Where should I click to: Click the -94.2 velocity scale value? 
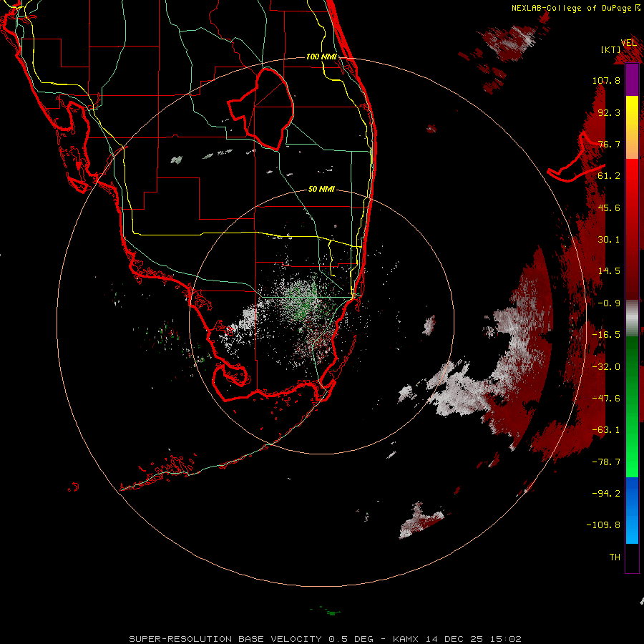pyautogui.click(x=606, y=493)
